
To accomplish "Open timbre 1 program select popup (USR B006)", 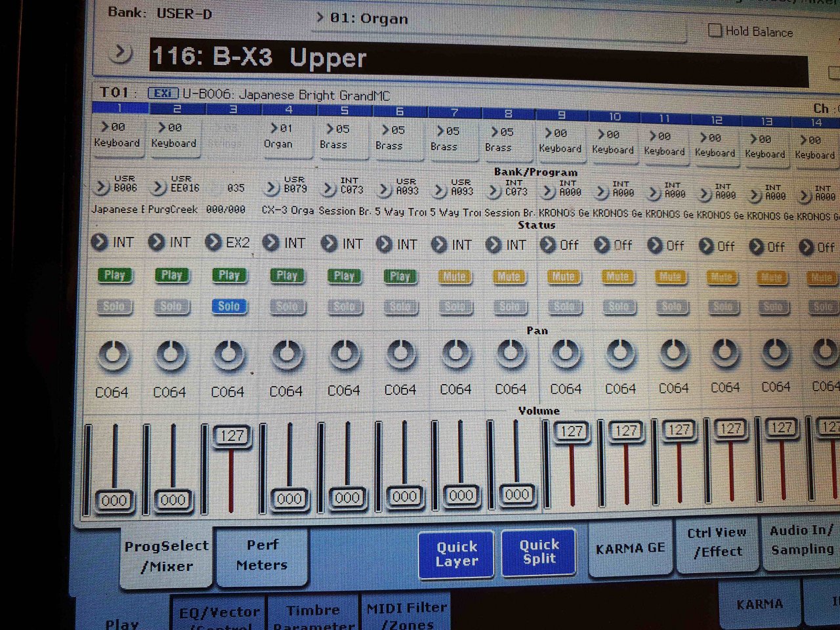I will click(101, 187).
